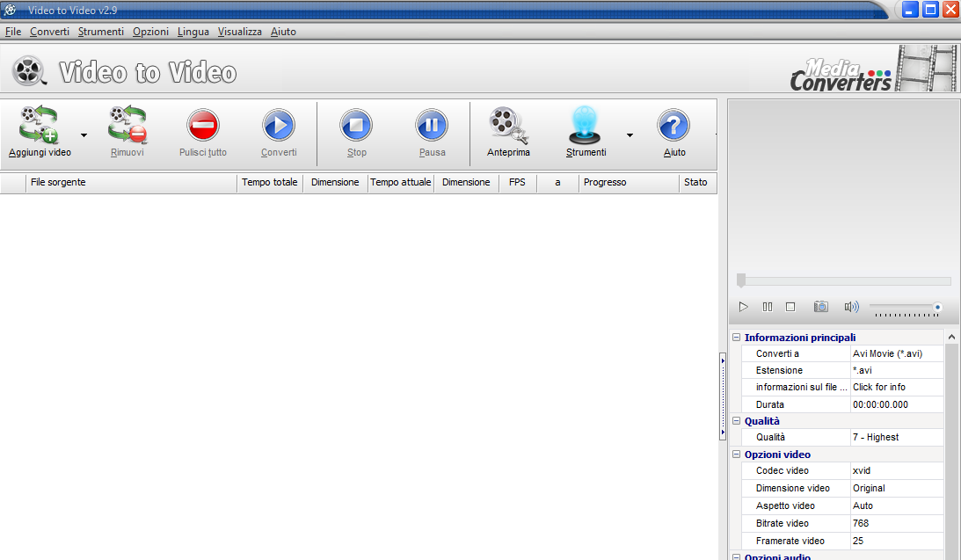
Task: Open Anteprima preview icon
Action: coord(509,126)
